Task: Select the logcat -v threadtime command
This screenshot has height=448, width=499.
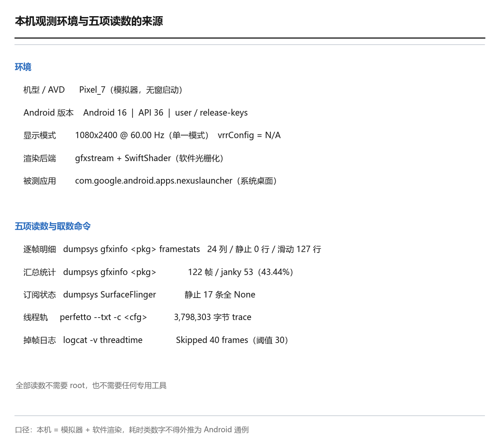Action: (x=103, y=340)
